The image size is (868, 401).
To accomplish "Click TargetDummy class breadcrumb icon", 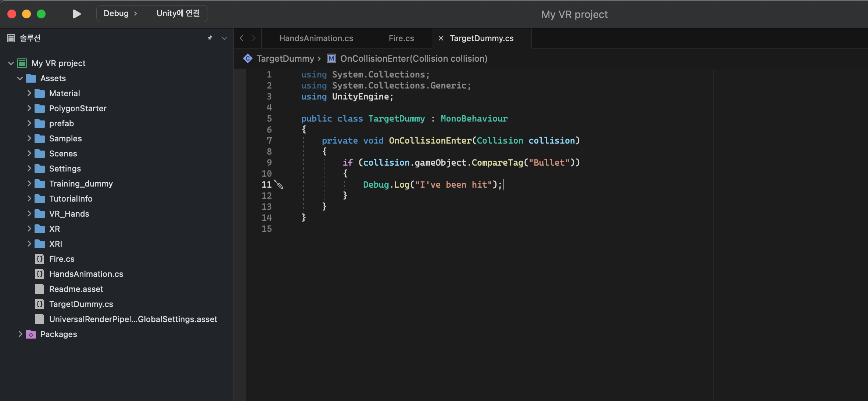I will pyautogui.click(x=248, y=58).
